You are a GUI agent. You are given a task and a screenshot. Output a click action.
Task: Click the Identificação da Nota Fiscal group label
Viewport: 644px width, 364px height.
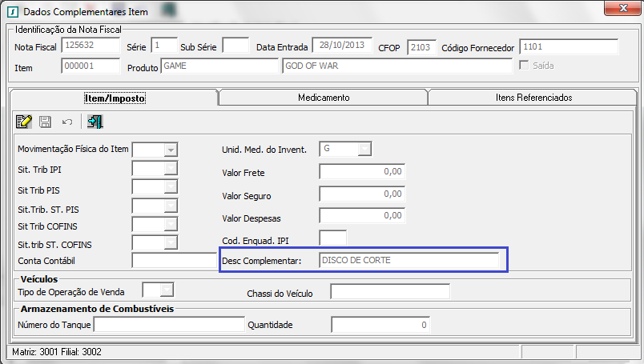(x=68, y=30)
